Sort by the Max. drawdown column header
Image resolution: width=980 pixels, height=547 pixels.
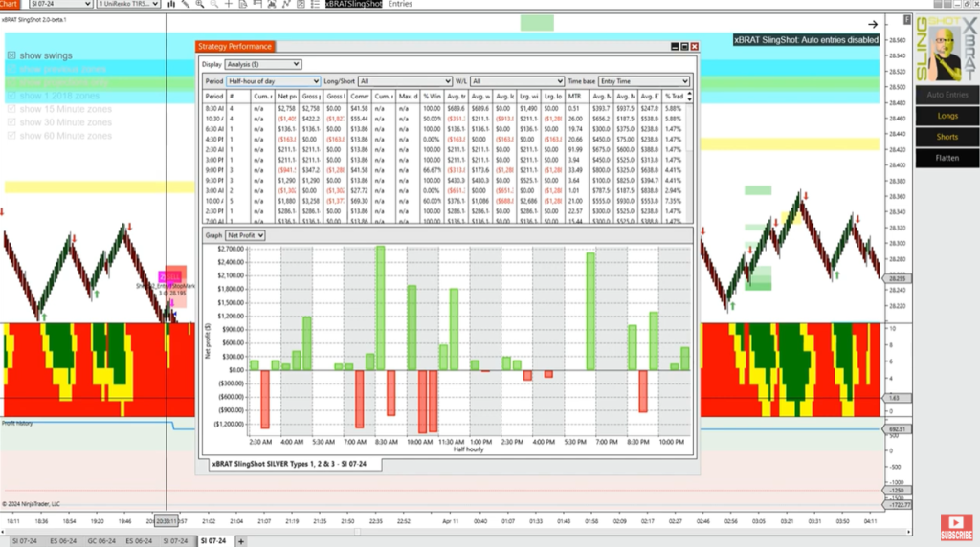click(x=408, y=97)
